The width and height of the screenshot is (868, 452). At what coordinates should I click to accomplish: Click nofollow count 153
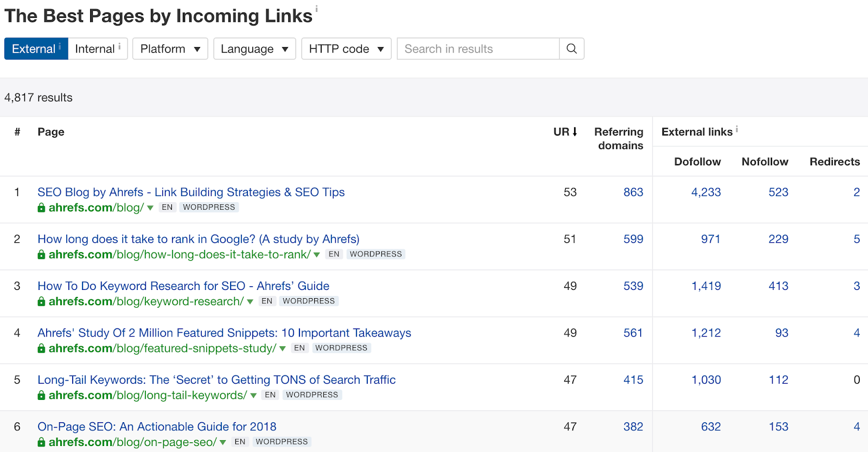pos(778,427)
